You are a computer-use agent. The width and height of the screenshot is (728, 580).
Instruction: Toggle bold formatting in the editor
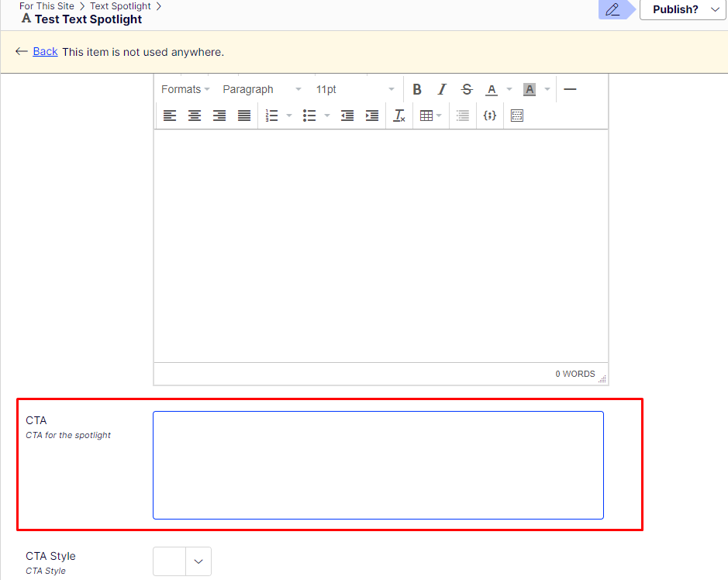click(x=417, y=90)
